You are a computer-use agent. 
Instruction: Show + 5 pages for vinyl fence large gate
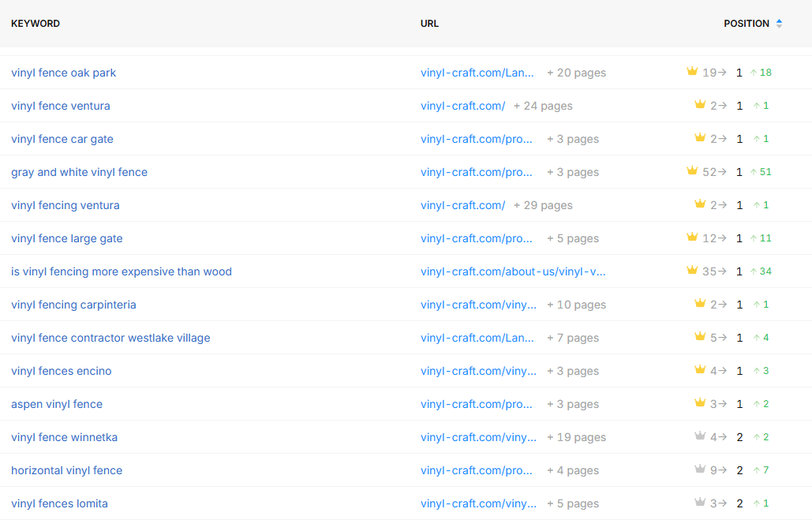click(573, 239)
